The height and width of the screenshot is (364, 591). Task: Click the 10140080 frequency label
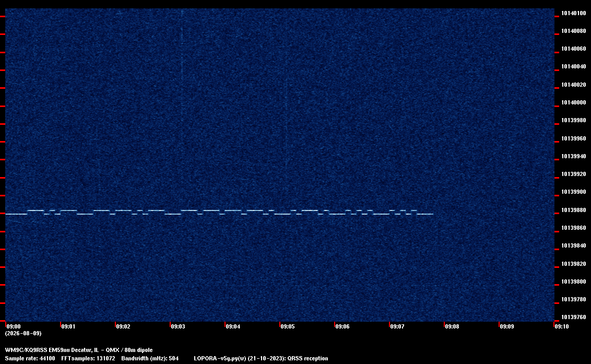(574, 31)
